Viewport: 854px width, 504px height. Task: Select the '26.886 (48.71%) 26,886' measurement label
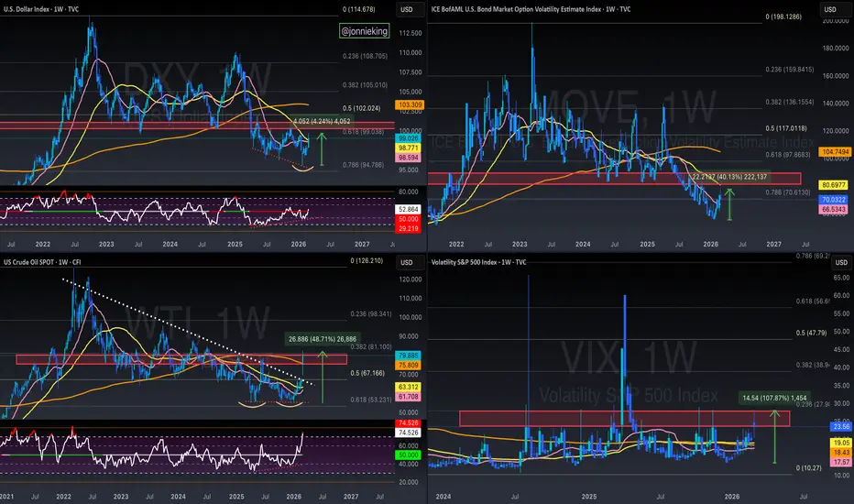pos(323,339)
